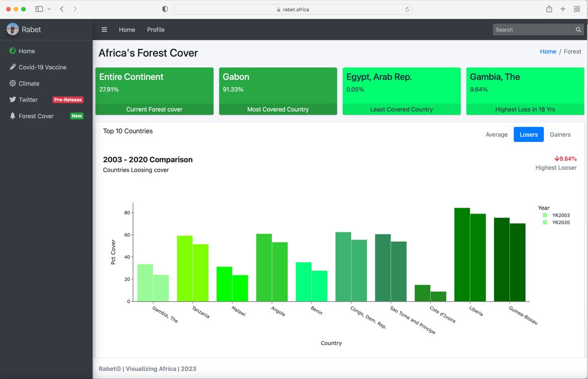The height and width of the screenshot is (379, 588).
Task: Open the Climate page from sidebar
Action: tap(29, 83)
